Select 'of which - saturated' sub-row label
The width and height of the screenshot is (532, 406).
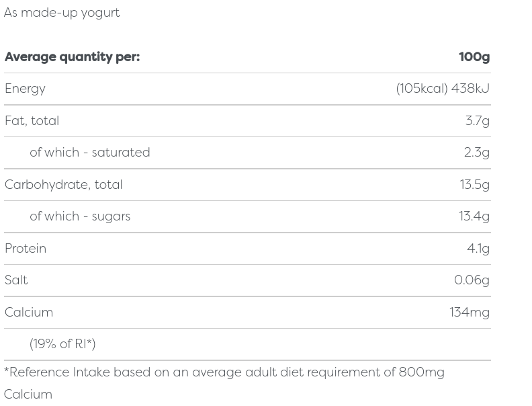89,153
